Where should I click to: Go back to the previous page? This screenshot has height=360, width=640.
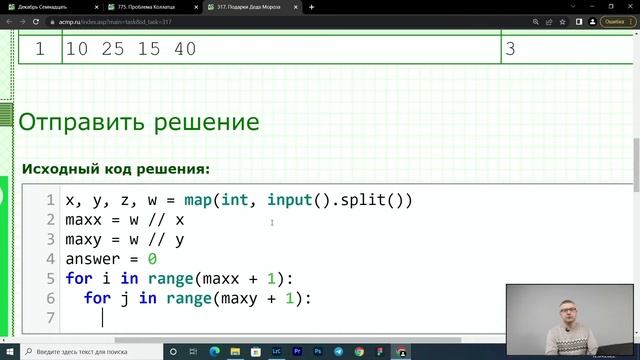[x=9, y=22]
